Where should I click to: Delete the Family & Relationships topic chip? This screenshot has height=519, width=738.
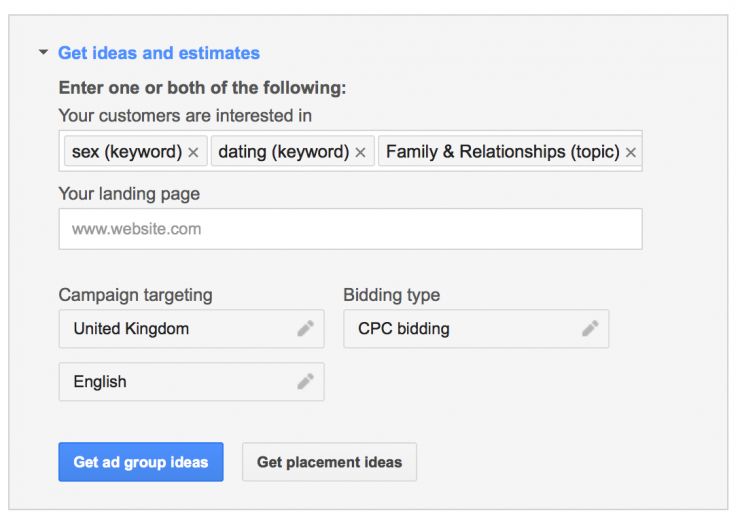631,153
